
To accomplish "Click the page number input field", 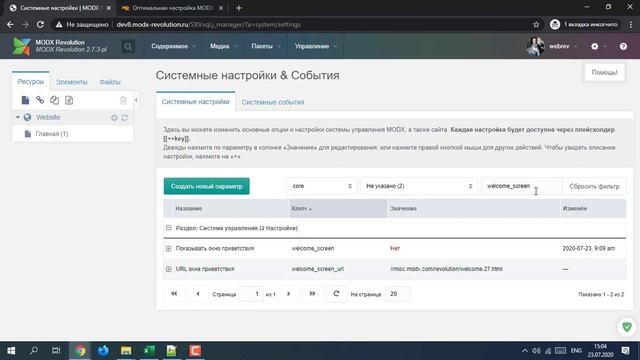I will [x=251, y=294].
